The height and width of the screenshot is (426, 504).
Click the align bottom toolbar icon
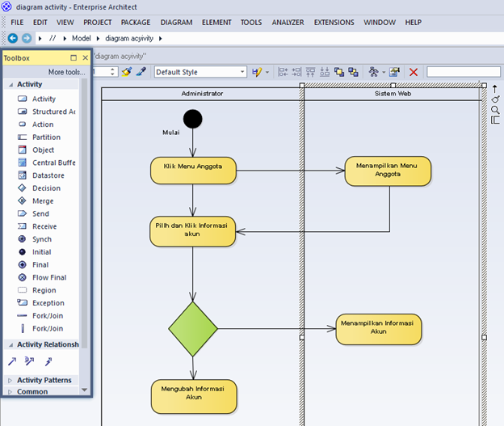pos(325,72)
